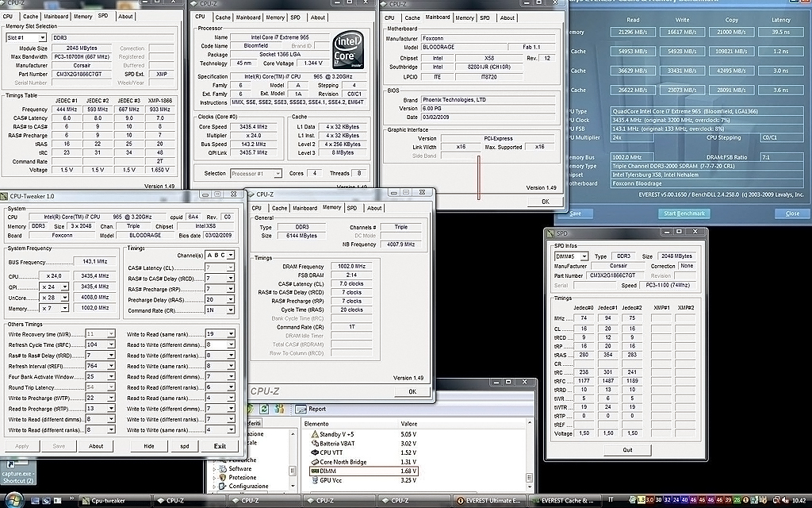Click OK in CPU-Z motherboard window
812x508 pixels.
click(546, 202)
